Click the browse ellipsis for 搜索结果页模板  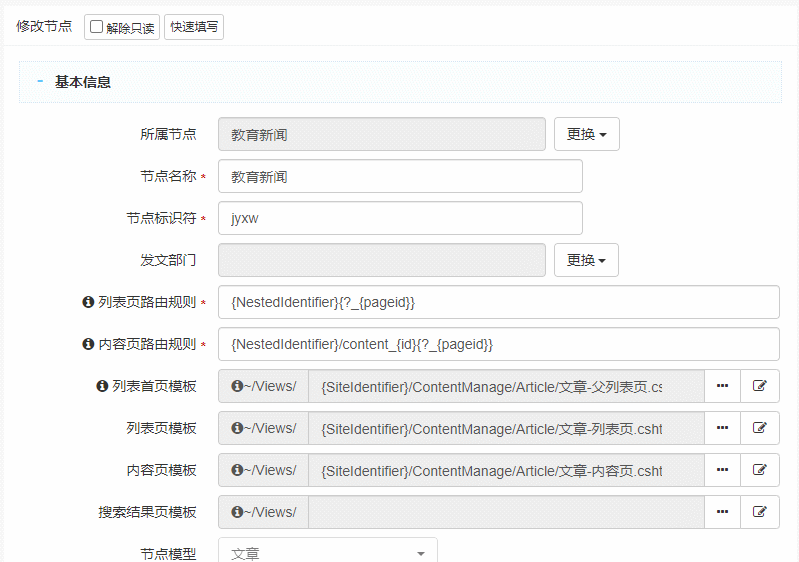click(722, 512)
